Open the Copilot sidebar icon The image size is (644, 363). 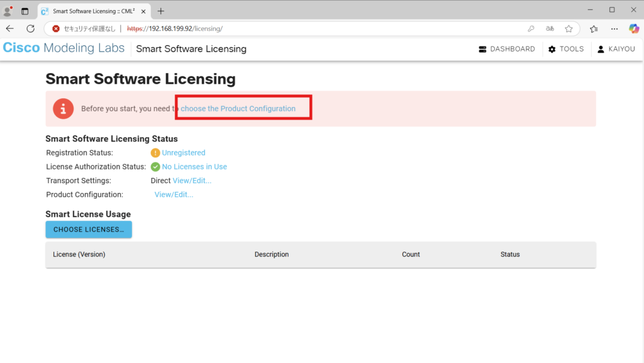pos(634,28)
